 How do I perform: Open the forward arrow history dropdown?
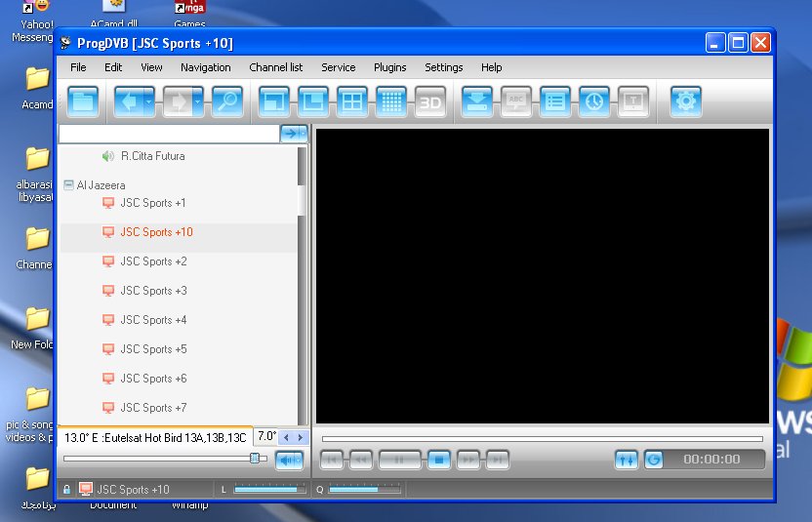[198, 101]
